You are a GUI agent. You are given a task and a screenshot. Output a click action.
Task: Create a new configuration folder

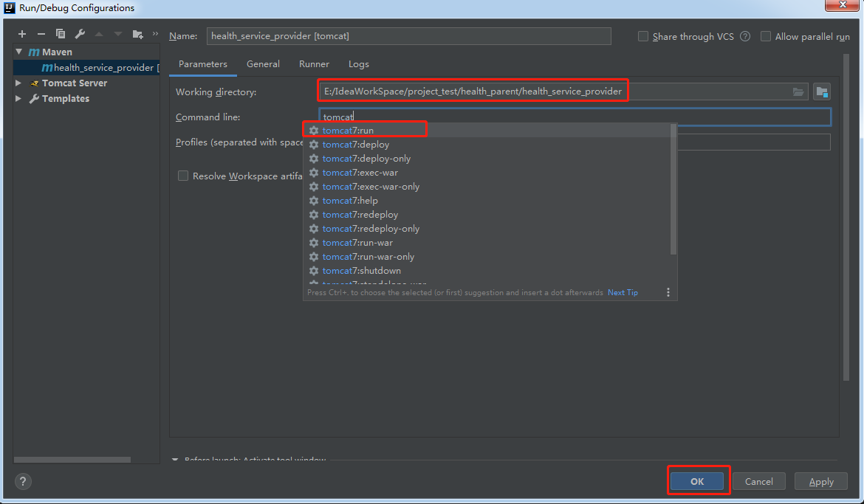point(137,33)
